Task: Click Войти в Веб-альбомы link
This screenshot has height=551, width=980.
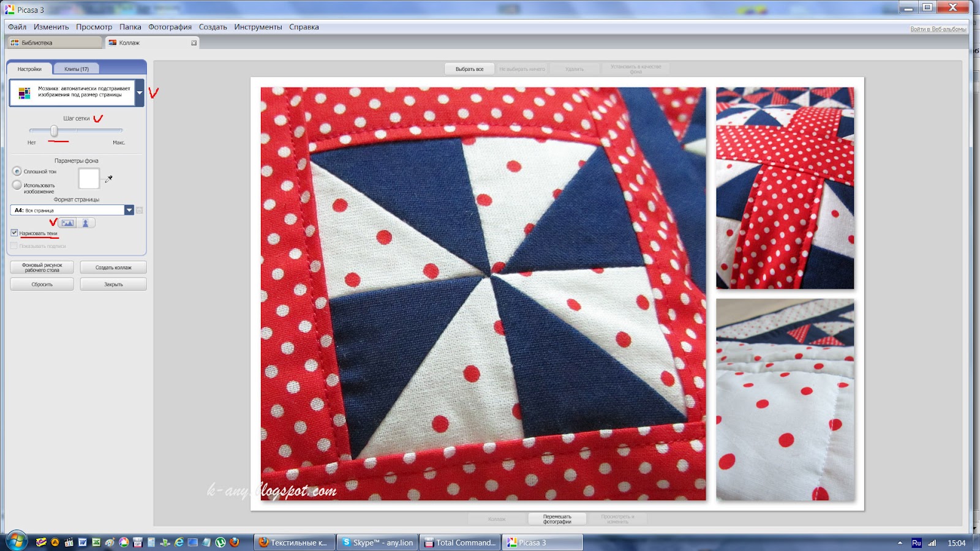Action: pyautogui.click(x=938, y=29)
